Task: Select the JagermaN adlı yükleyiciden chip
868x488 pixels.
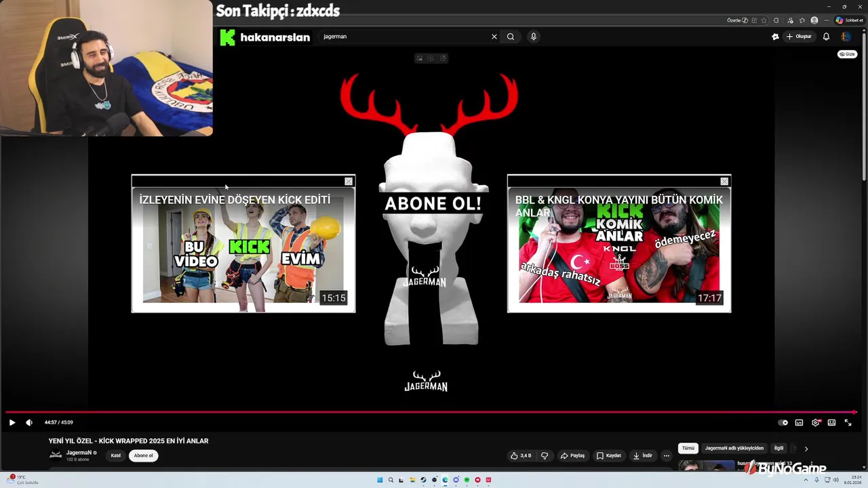Action: [734, 448]
